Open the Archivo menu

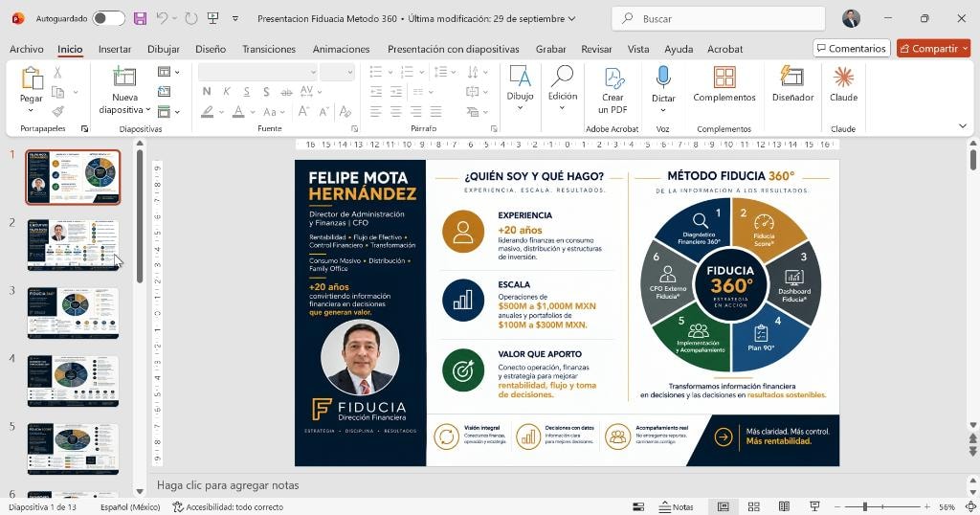[27, 49]
